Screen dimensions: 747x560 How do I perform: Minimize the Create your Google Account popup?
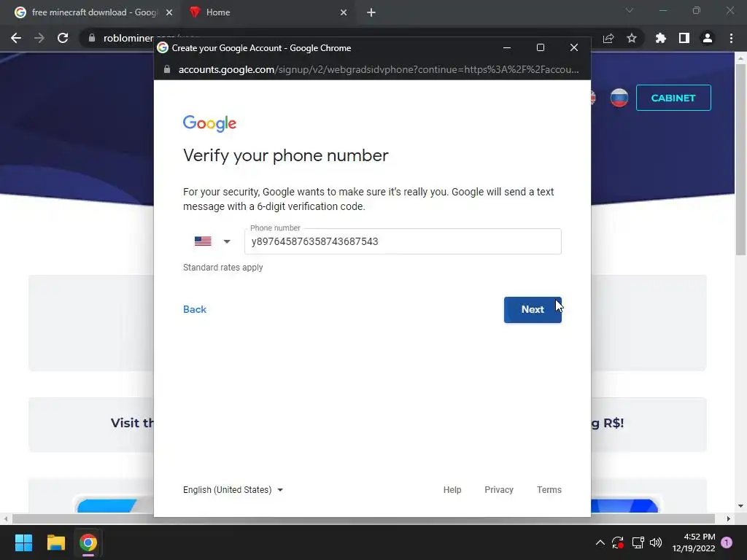coord(507,47)
